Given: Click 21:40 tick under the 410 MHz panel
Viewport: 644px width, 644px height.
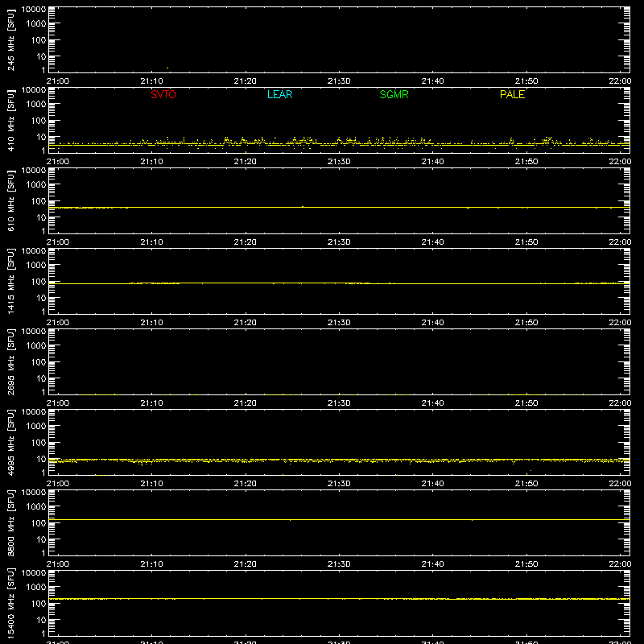Looking at the screenshot, I should pos(432,162).
